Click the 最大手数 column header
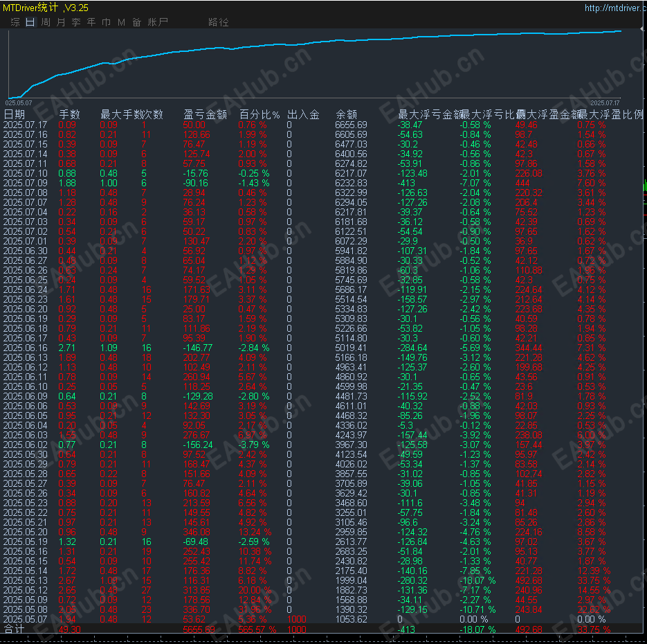Viewport: 647px width, 644px height. pos(121,114)
